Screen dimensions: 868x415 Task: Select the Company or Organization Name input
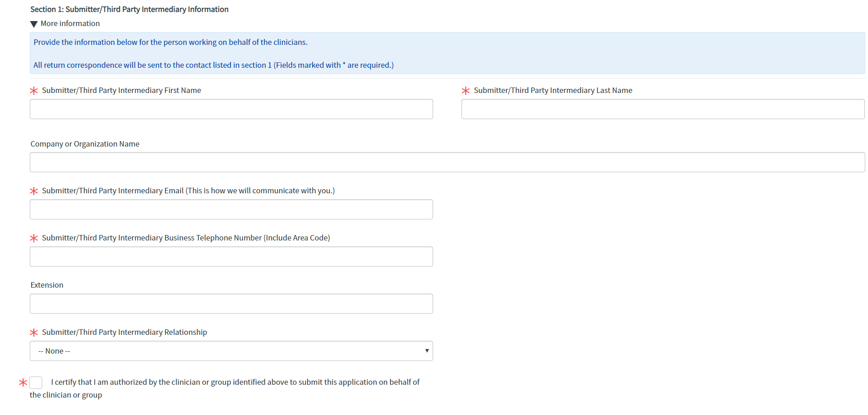[x=447, y=162]
